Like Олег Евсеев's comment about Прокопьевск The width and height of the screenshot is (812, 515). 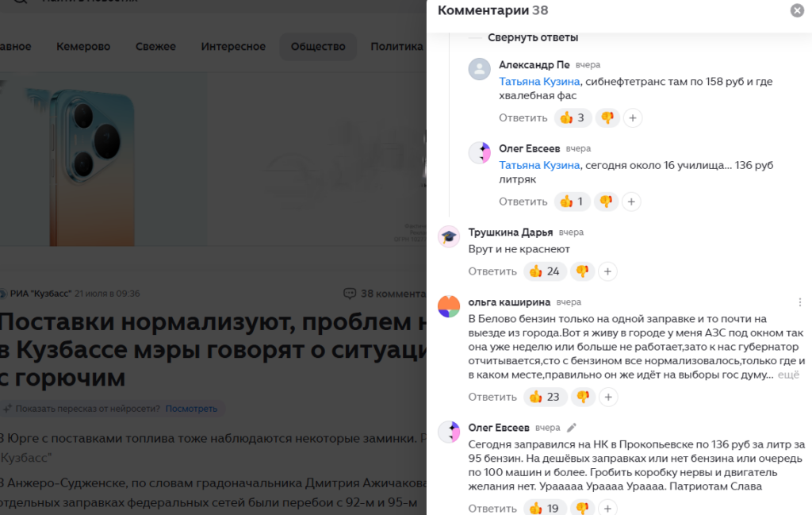click(545, 509)
